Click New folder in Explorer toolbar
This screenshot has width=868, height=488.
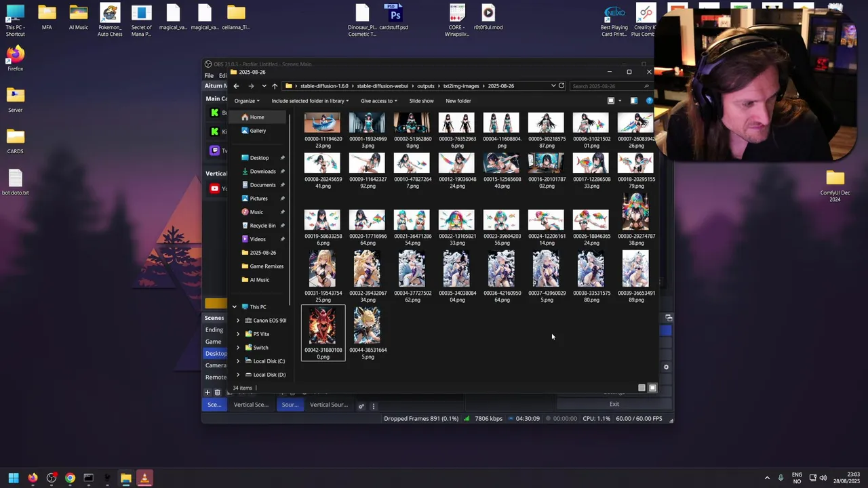pyautogui.click(x=458, y=101)
